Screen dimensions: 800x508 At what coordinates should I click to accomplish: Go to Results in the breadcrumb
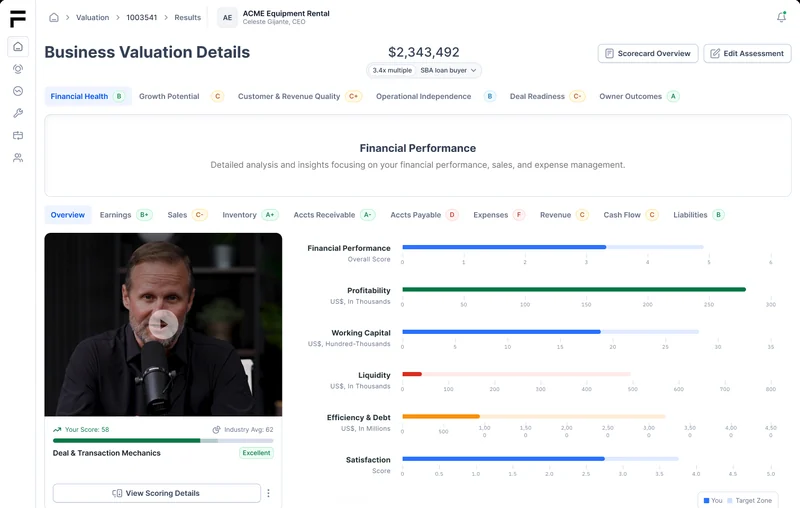pos(188,17)
